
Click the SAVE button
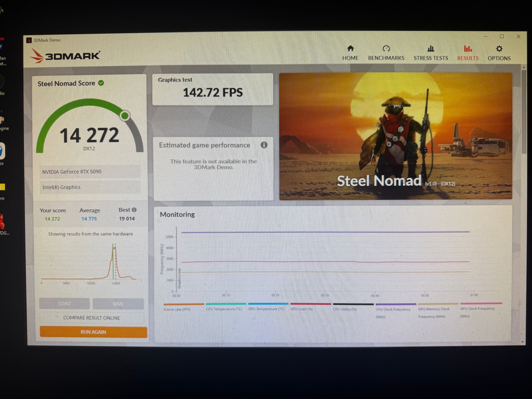(118, 304)
